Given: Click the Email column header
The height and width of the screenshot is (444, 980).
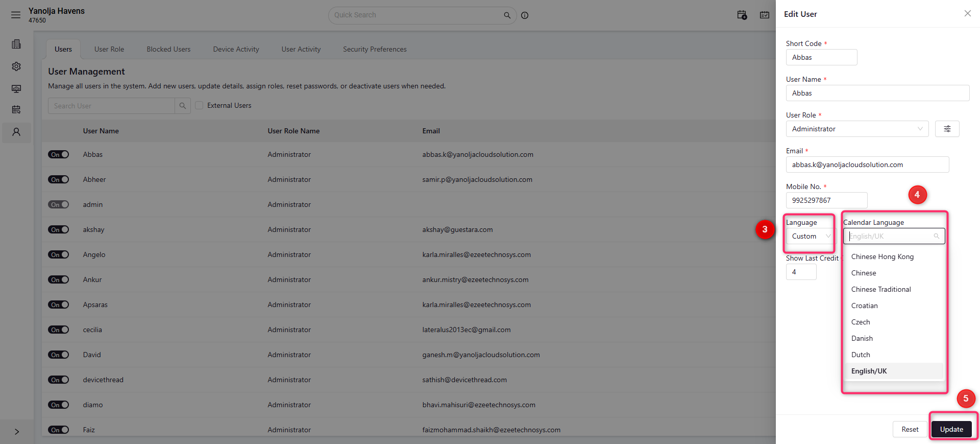Looking at the screenshot, I should click(x=431, y=131).
